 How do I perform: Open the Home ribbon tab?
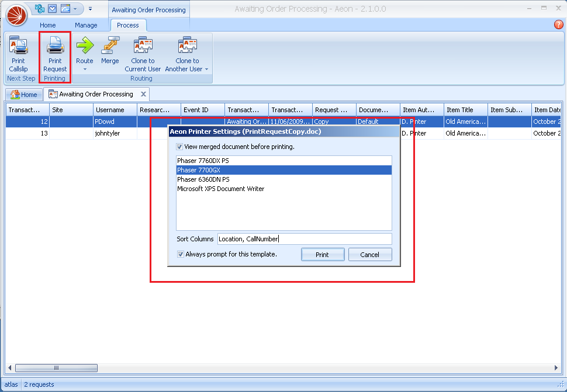click(47, 25)
